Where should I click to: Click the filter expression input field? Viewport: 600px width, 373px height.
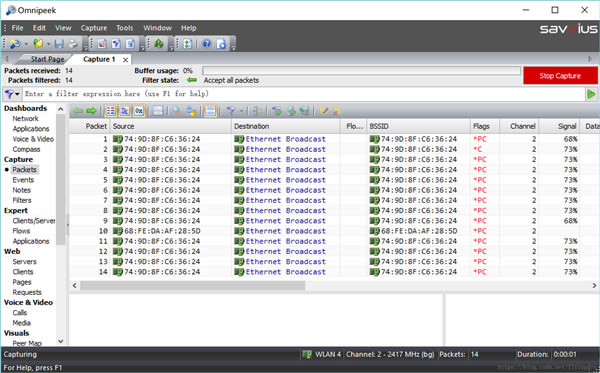point(305,94)
